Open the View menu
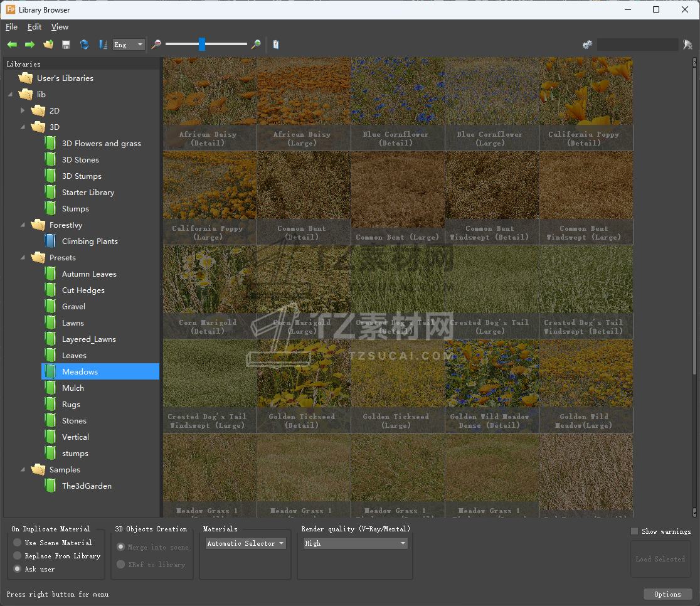The height and width of the screenshot is (606, 700). coord(60,27)
